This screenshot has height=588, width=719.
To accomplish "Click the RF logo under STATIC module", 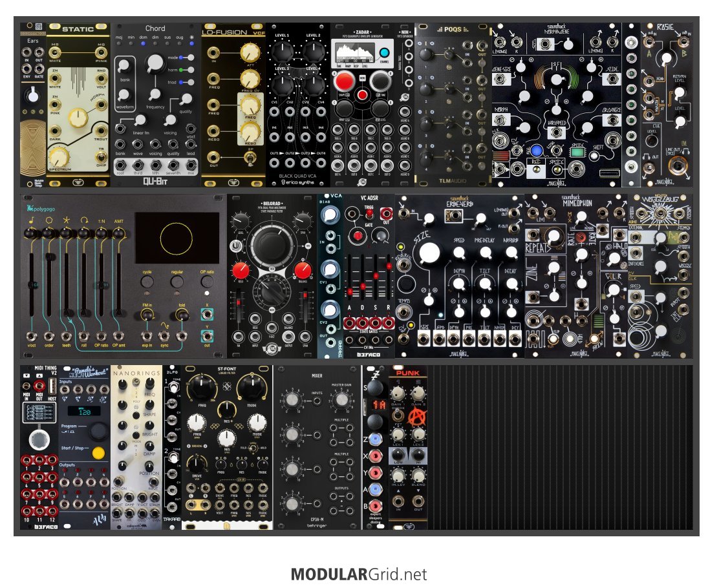I will pos(78,182).
